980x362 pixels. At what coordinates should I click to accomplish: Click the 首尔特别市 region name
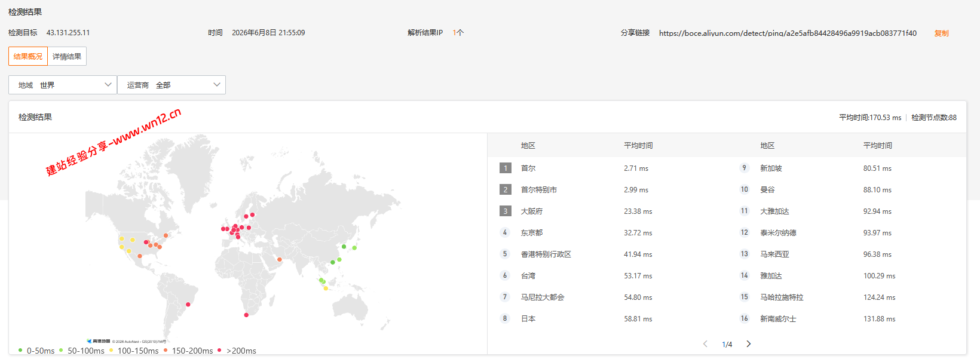click(539, 189)
